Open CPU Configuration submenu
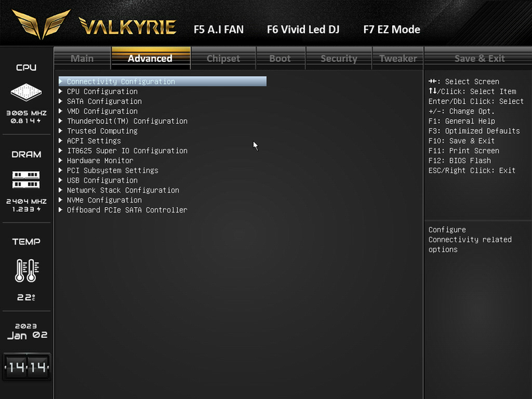532x399 pixels. pos(102,91)
